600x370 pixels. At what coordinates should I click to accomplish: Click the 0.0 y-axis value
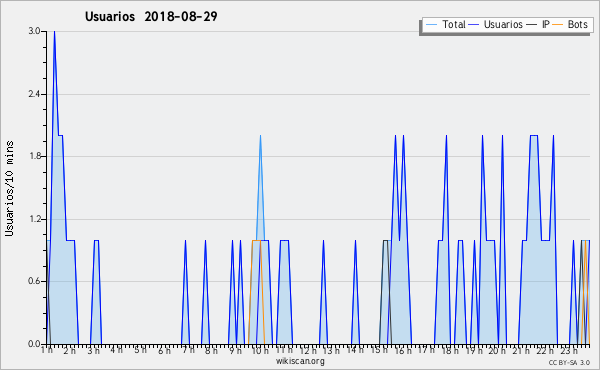[34, 344]
